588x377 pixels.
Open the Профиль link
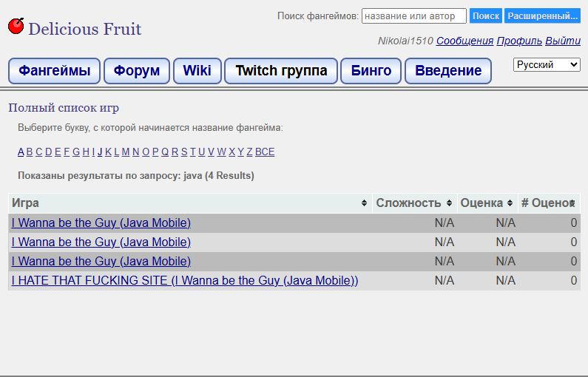519,41
